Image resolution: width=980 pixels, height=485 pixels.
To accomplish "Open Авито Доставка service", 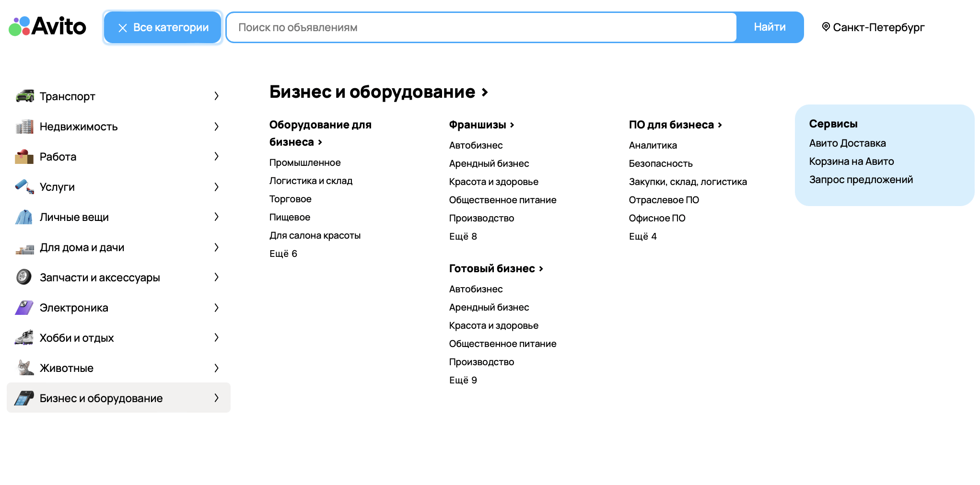I will 847,143.
